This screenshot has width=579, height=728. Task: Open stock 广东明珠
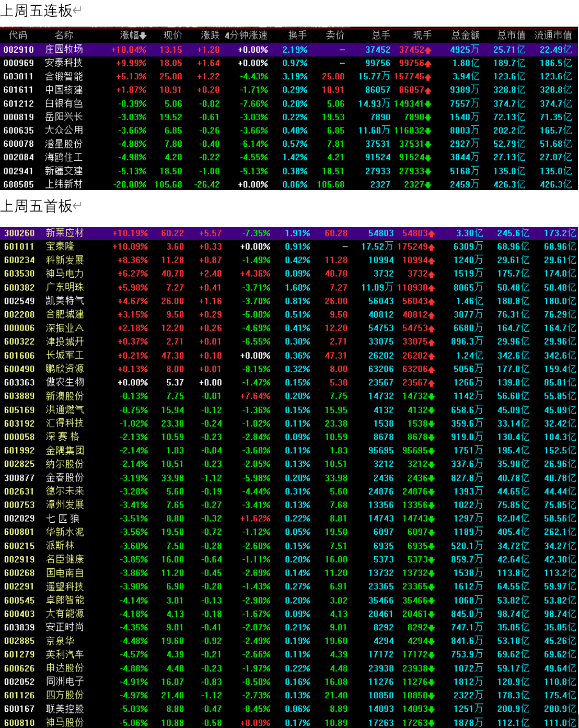pos(65,287)
